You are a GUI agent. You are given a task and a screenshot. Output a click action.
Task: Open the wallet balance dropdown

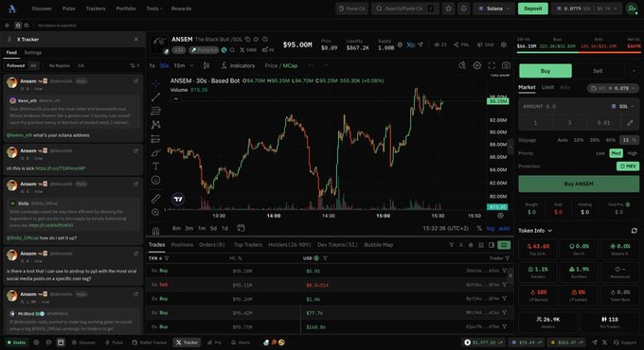pos(587,9)
